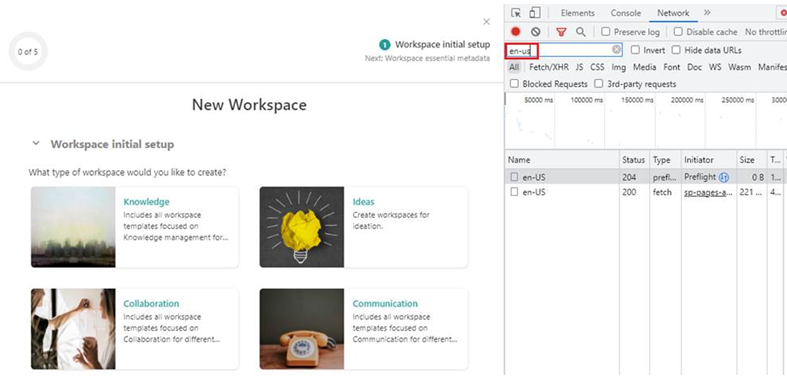This screenshot has width=787, height=381.
Task: Close the New Workspace dialog
Action: (x=486, y=22)
